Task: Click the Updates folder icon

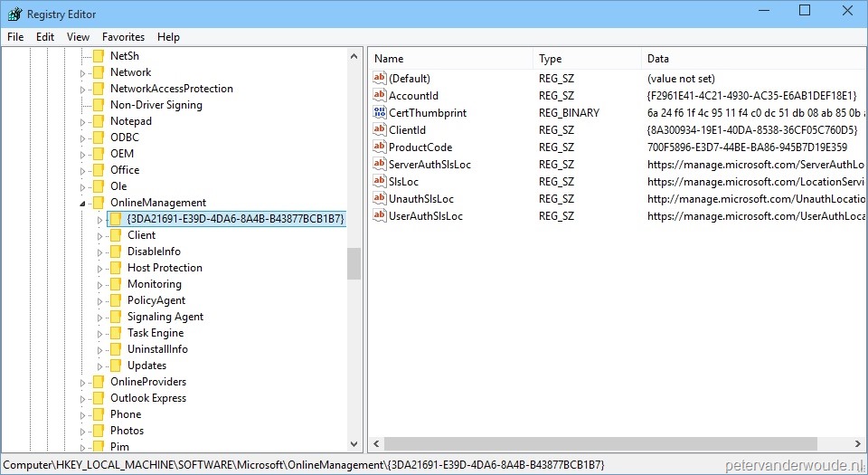Action: tap(116, 366)
